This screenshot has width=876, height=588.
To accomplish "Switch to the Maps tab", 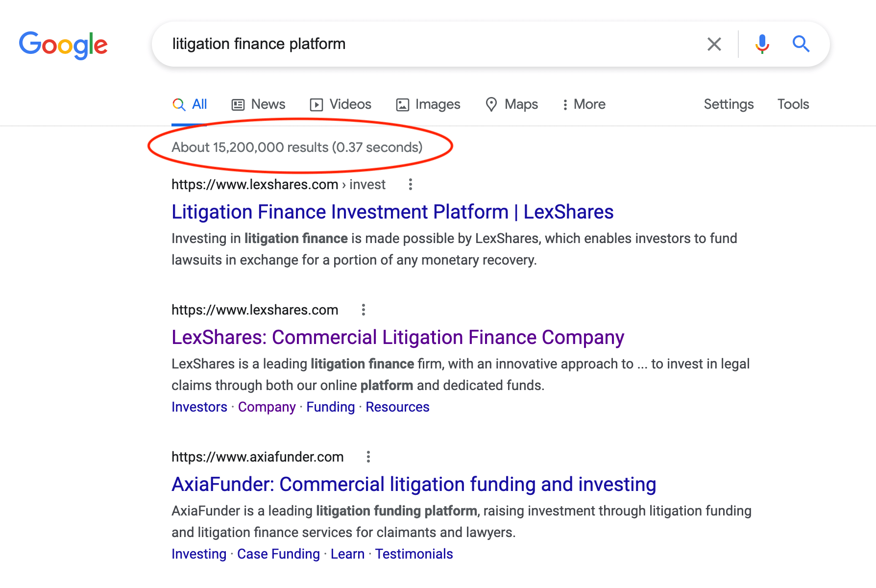I will [511, 104].
